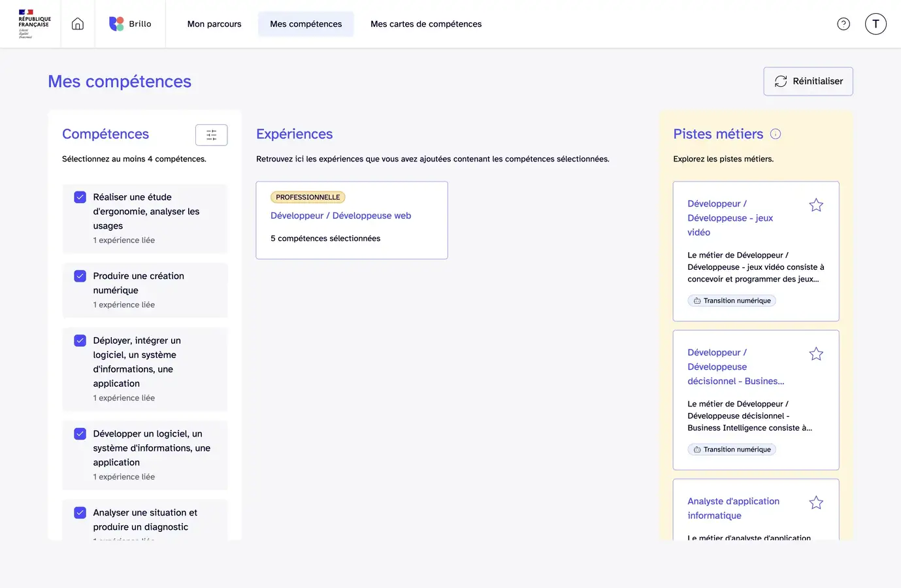Uncheck Déployer, intégrer un logiciel checkbox
Viewport: 901px width, 588px height.
(x=80, y=340)
